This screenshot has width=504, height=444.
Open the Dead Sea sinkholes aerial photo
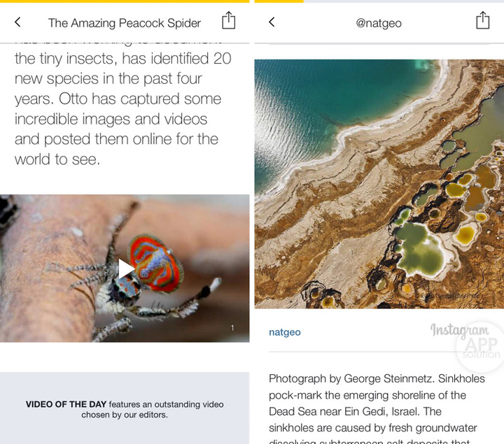(379, 184)
